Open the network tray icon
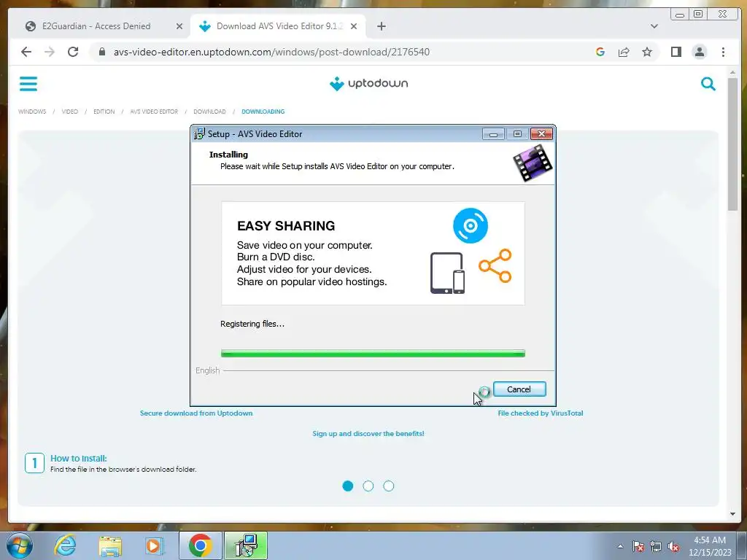This screenshot has width=747, height=560. (656, 546)
